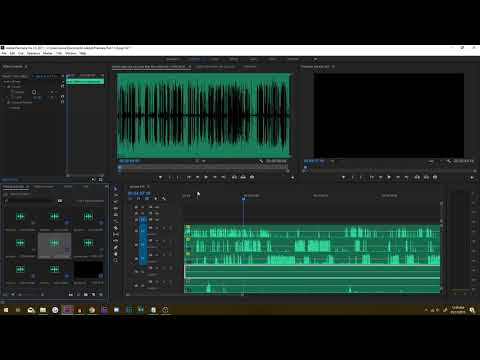Select the Zoom tool
The image size is (480, 360).
[x=116, y=260]
